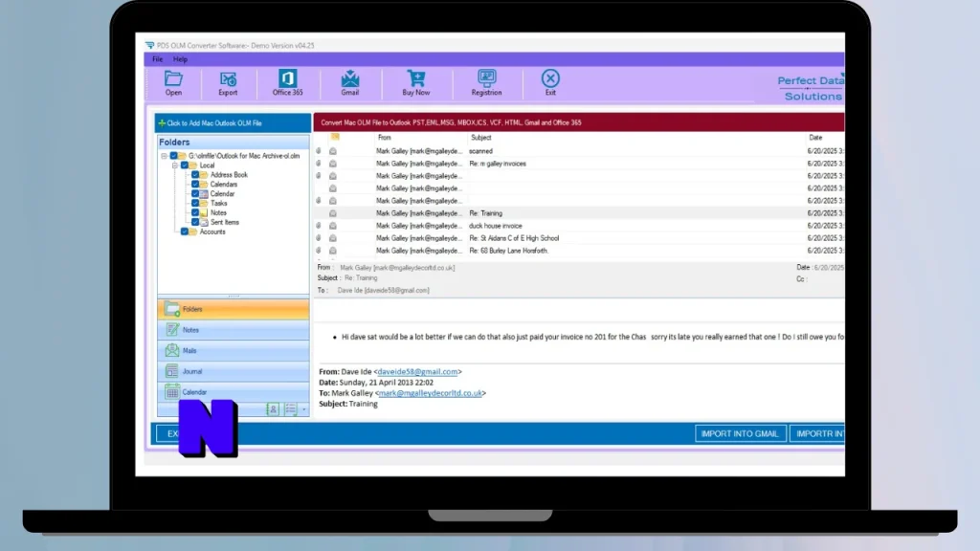Select the 'Re: 68 Burley Lane Horsforth.' email
Viewport: 980px width, 551px height.
(579, 251)
